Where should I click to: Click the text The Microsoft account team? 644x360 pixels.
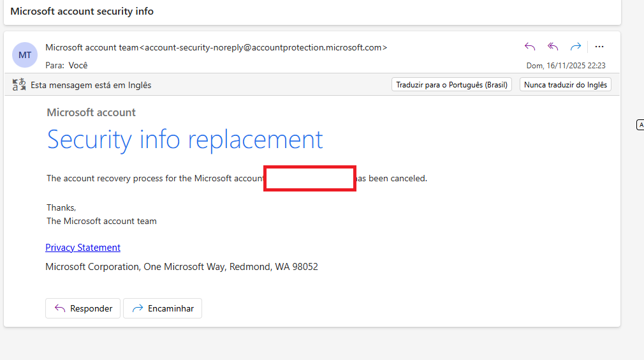(101, 221)
